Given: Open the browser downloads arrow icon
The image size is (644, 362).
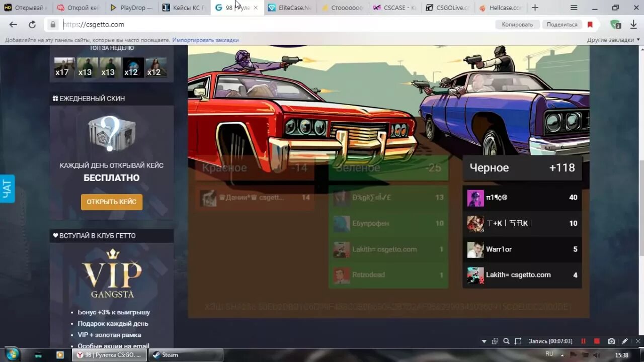Looking at the screenshot, I should pyautogui.click(x=633, y=25).
